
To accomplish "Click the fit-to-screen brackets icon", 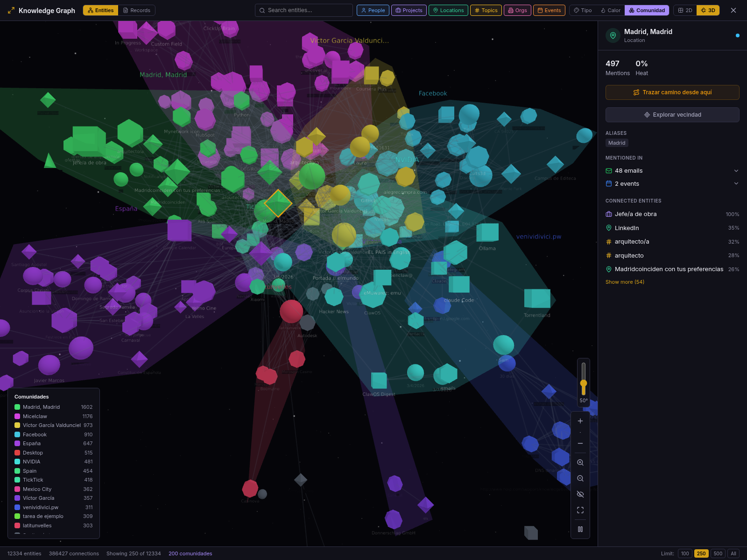I will pyautogui.click(x=580, y=510).
